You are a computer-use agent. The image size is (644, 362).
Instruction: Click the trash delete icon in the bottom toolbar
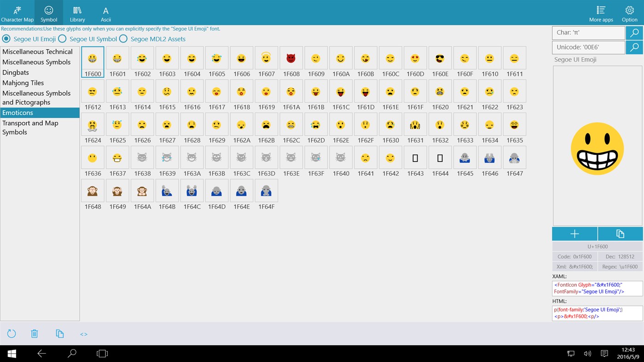[x=35, y=334]
